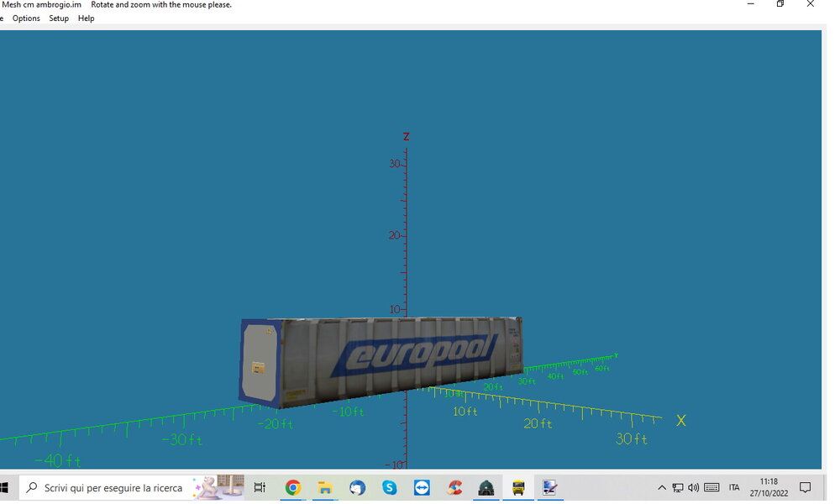
Task: Open the notification center icon
Action: (806, 487)
